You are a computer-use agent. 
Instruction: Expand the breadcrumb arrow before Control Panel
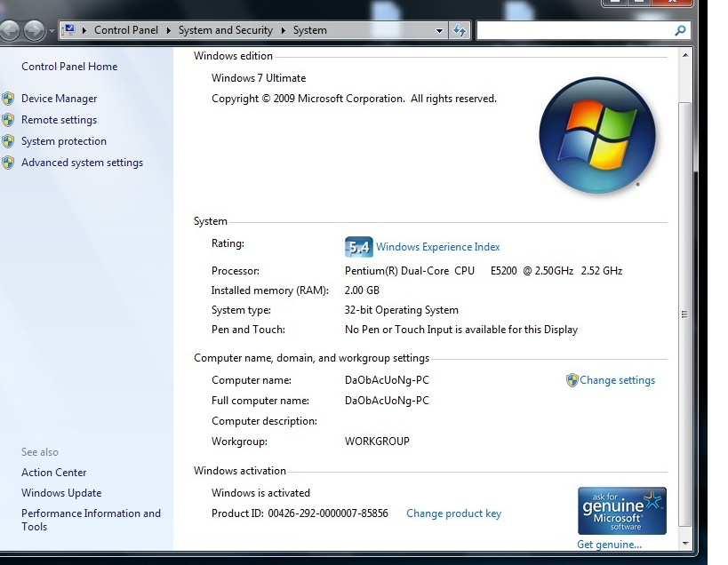pyautogui.click(x=84, y=30)
